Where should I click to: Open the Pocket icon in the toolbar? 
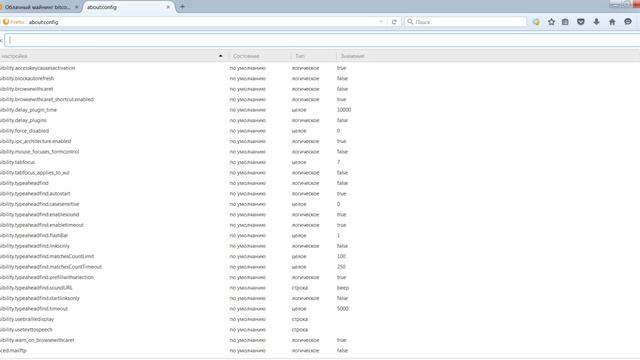581,22
